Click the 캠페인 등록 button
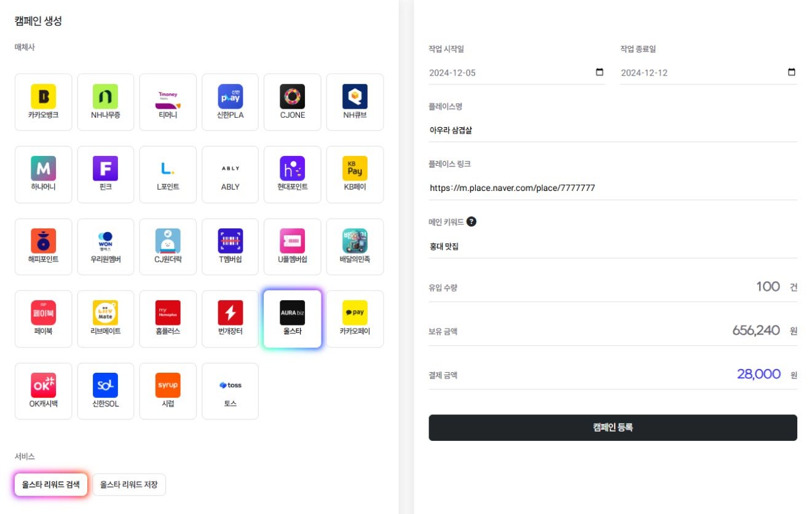Screen dimensions: 812x514 613,427
